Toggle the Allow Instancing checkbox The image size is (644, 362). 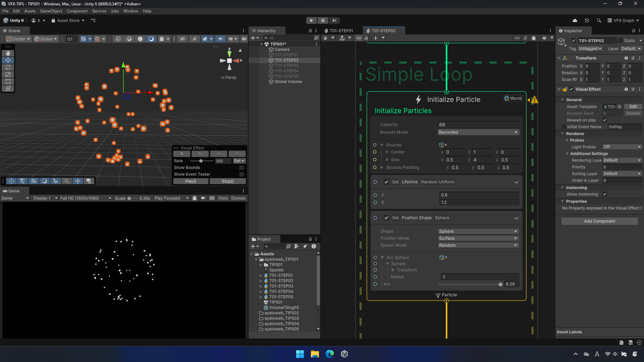pos(605,194)
